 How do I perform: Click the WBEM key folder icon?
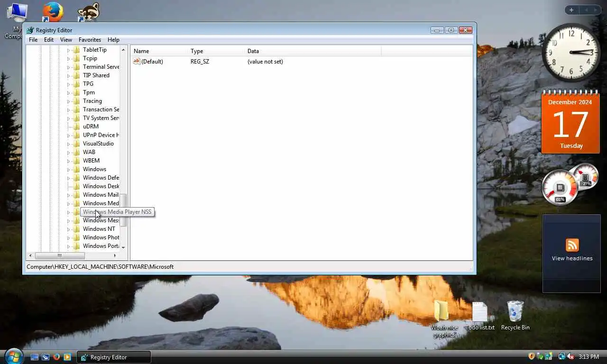76,161
